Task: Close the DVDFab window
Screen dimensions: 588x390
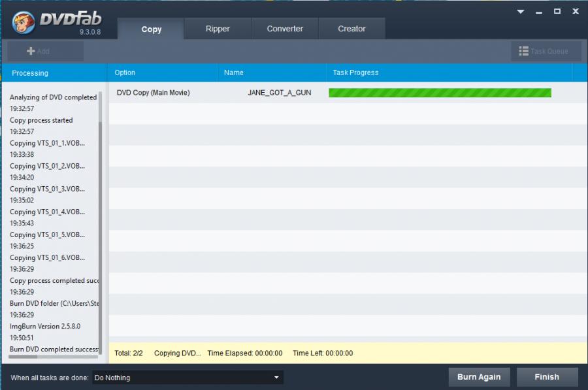Action: [576, 11]
